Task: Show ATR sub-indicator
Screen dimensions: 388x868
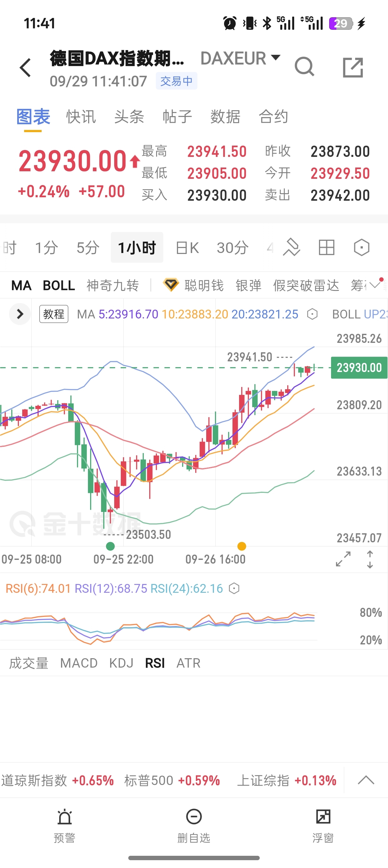Action: (x=189, y=663)
